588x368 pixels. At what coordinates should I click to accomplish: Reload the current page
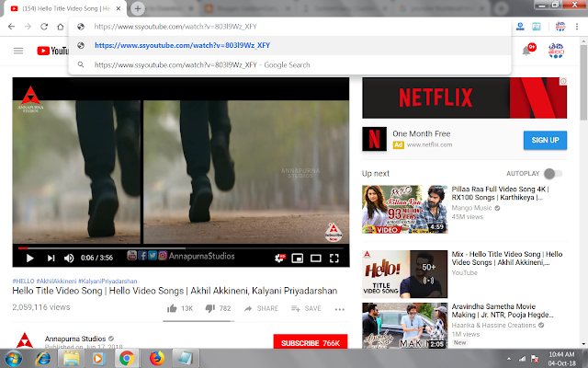click(44, 27)
